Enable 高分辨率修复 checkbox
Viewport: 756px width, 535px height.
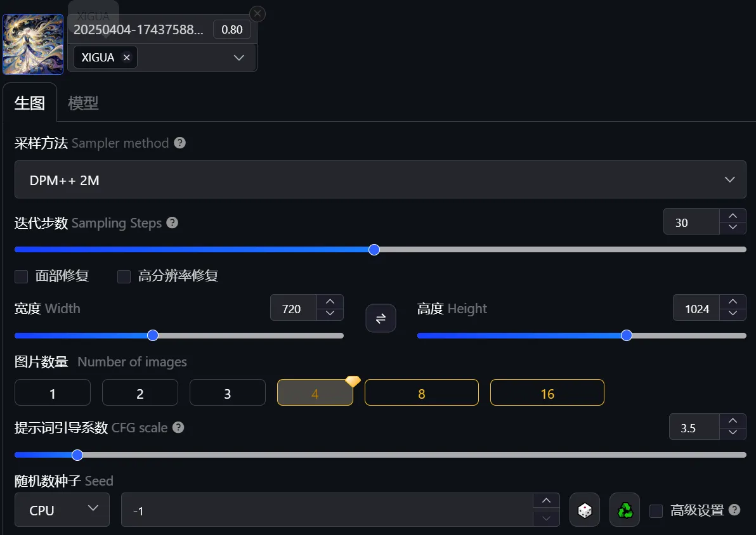(124, 276)
